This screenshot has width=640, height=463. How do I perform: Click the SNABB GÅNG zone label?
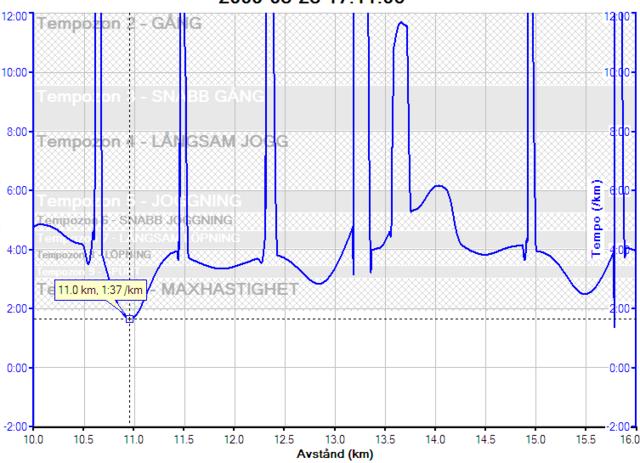click(x=208, y=97)
